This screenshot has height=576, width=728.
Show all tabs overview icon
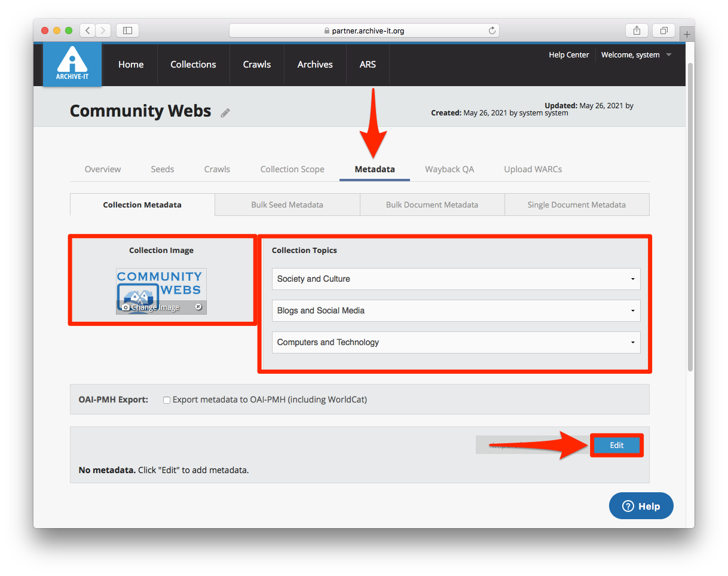point(663,31)
